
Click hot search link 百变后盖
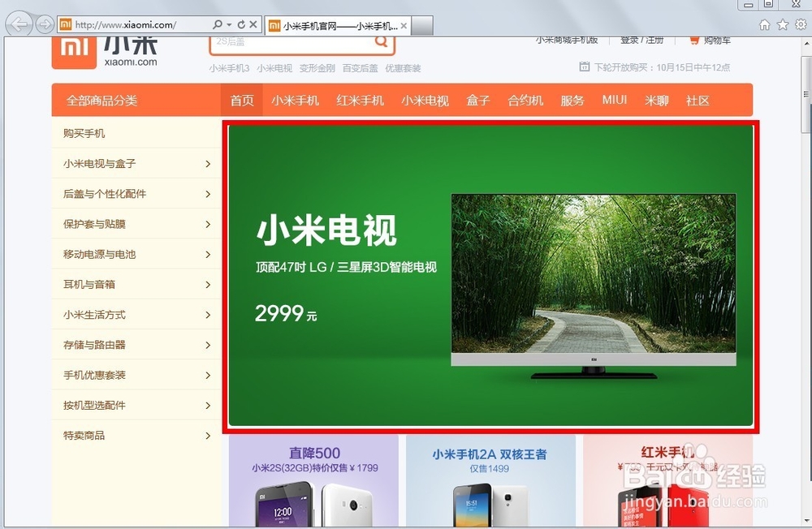coord(360,68)
